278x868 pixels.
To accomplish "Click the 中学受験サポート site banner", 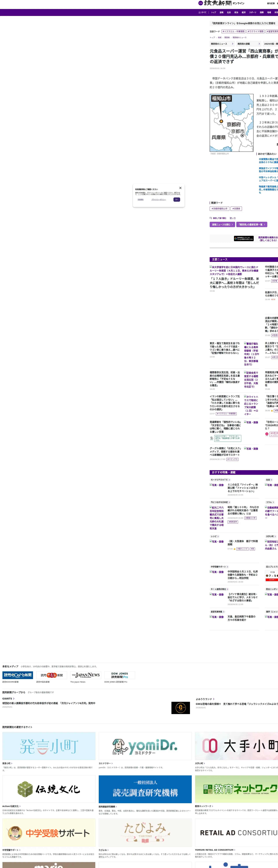I will click(49, 833).
